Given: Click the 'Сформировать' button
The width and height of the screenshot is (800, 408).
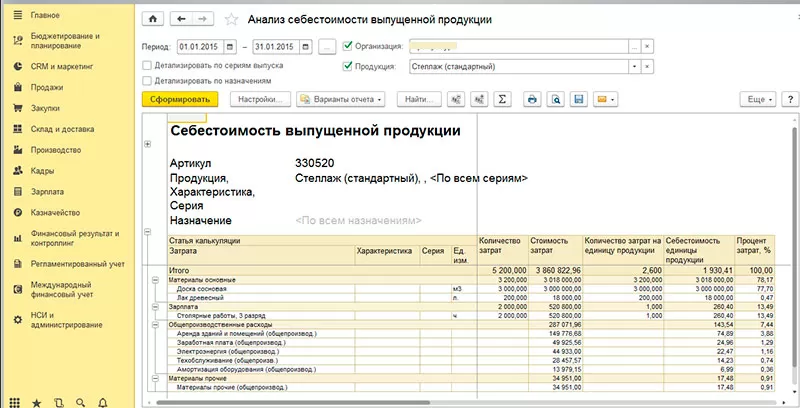Looking at the screenshot, I should click(181, 100).
